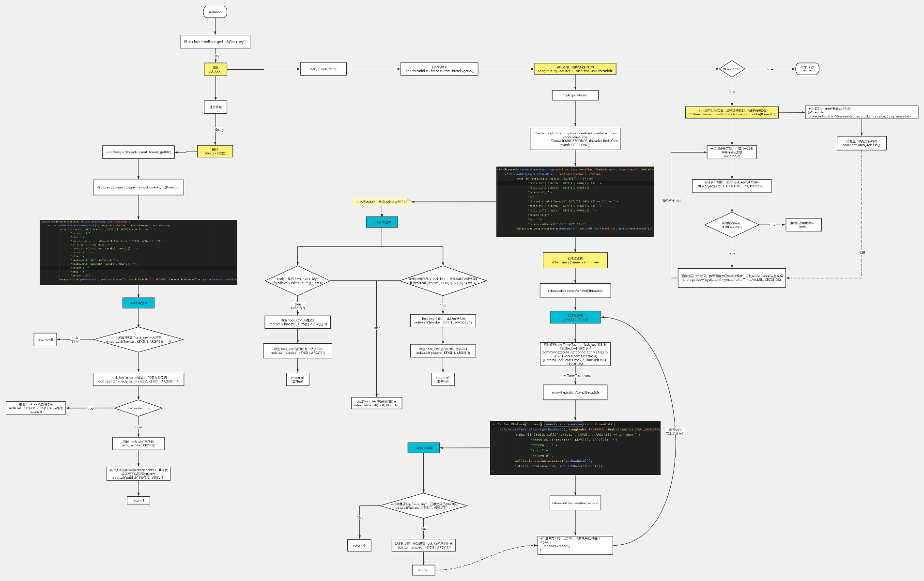924x581 pixels.
Task: Click the 'if (counter > 0)' diamond
Action: (139, 408)
